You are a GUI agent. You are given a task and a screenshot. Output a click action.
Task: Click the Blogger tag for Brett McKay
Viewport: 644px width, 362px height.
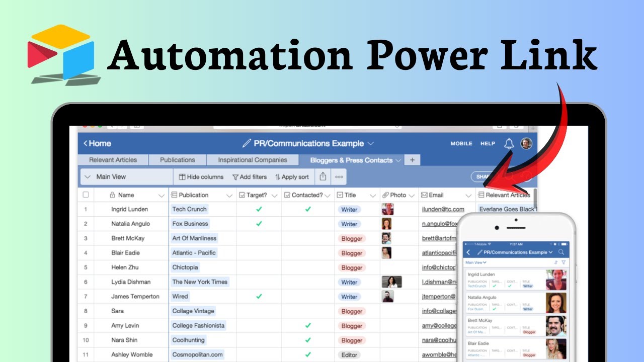[352, 238]
